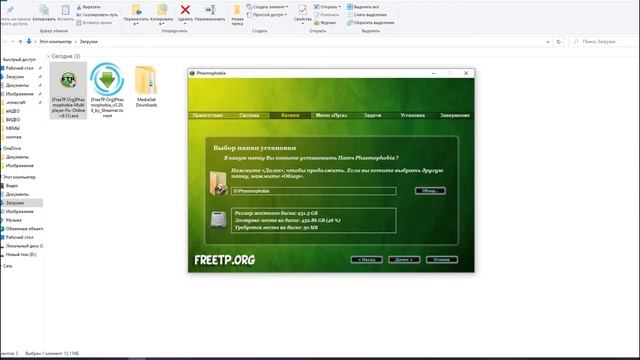Open Локальный диск in navigation pane
Screen dimensions: 640x360
(x=24, y=246)
